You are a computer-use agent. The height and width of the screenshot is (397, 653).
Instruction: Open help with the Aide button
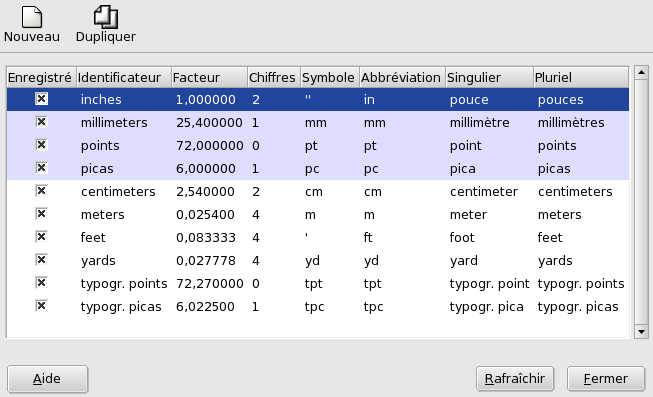tap(47, 379)
